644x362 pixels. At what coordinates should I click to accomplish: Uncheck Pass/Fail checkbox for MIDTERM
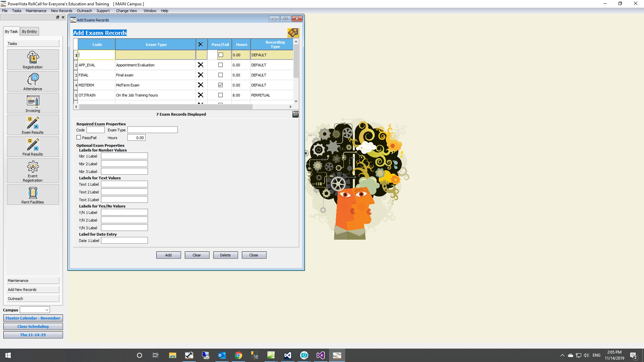click(x=220, y=85)
